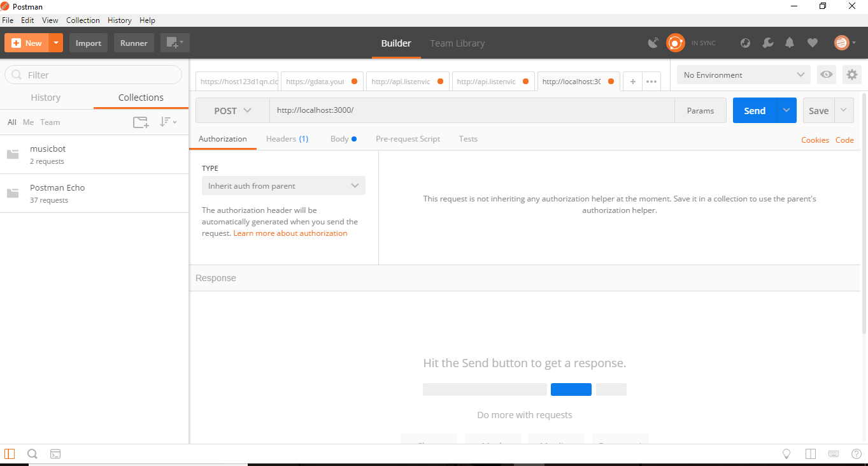The width and height of the screenshot is (868, 466).
Task: Toggle the two-pane layout icon
Action: click(x=811, y=454)
